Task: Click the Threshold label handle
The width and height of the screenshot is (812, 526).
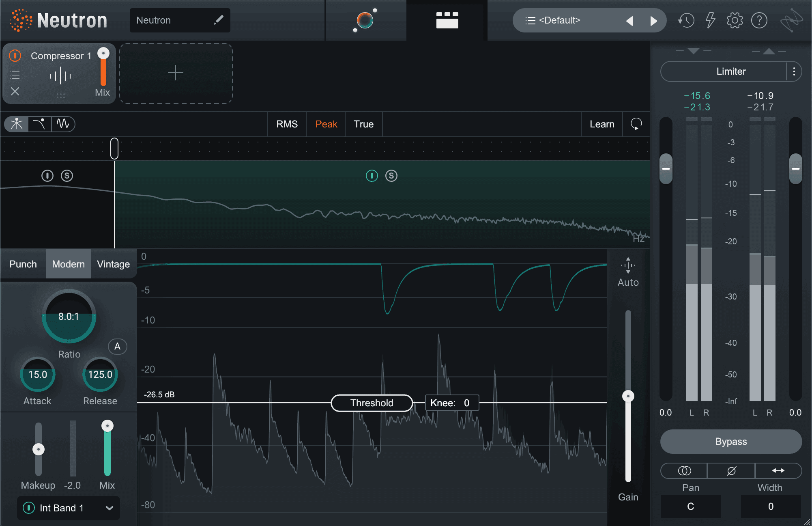Action: (x=372, y=403)
